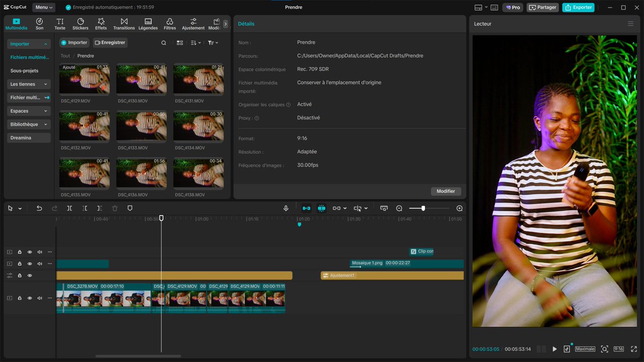Viewport: 644px width, 362px height.
Task: Click the trim right side icon
Action: coord(100,208)
